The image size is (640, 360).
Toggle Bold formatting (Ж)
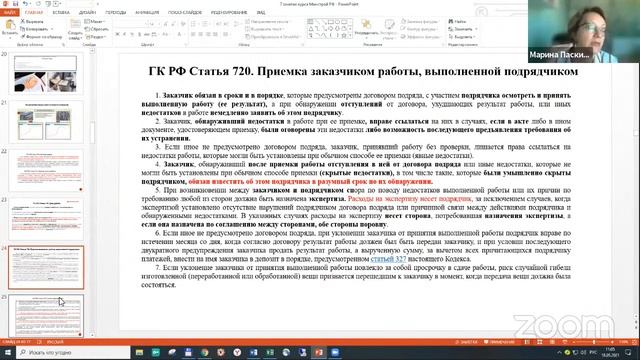[x=117, y=35]
